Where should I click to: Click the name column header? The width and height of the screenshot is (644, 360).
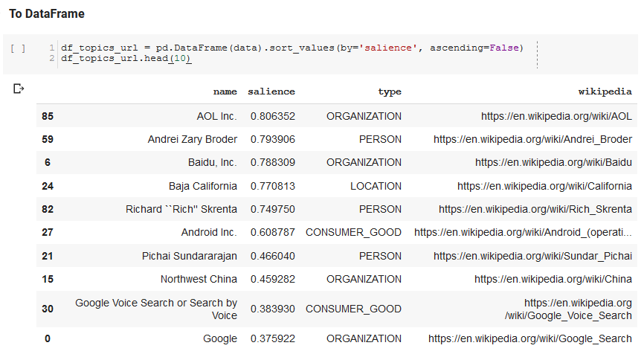tap(225, 91)
